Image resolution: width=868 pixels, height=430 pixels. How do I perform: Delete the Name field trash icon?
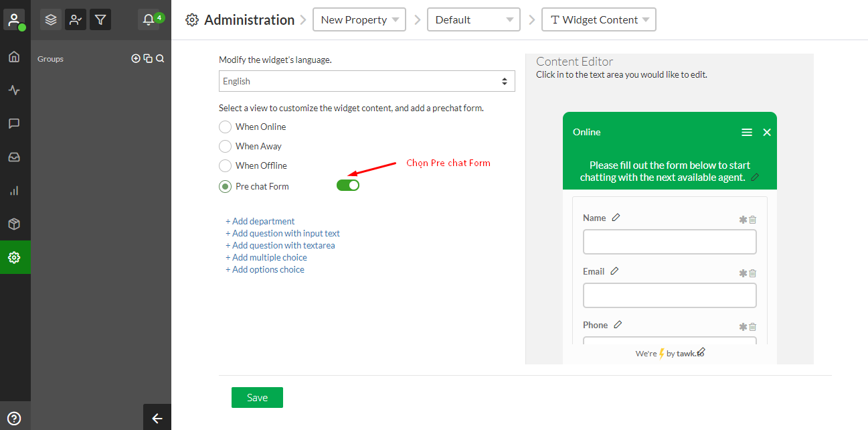tap(752, 220)
